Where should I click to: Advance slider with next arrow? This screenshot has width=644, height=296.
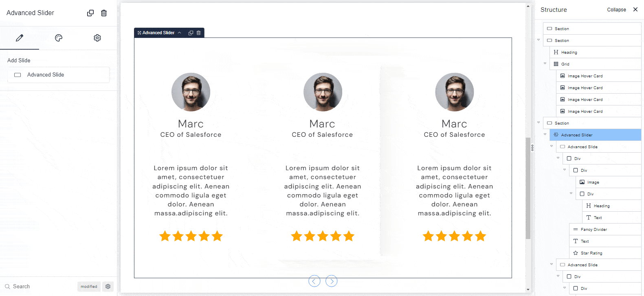332,281
